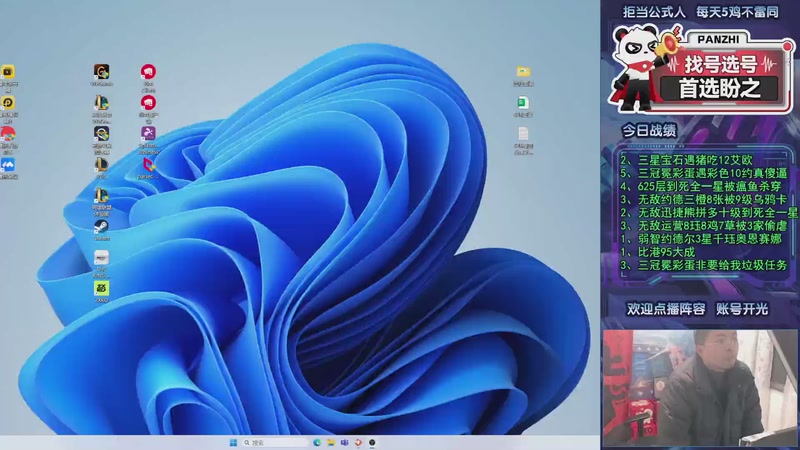Screen dimensions: 800x450
Task: Open the black round taskbar icon
Action: 372,442
